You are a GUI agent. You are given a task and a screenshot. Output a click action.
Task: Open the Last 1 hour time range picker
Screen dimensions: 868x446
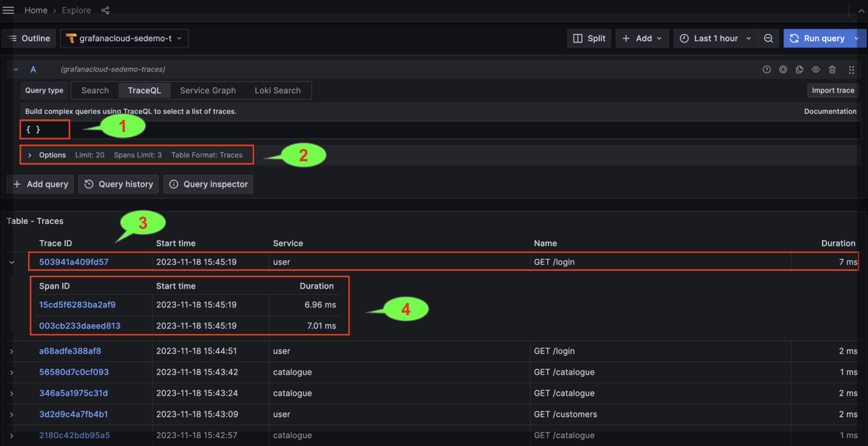[715, 38]
